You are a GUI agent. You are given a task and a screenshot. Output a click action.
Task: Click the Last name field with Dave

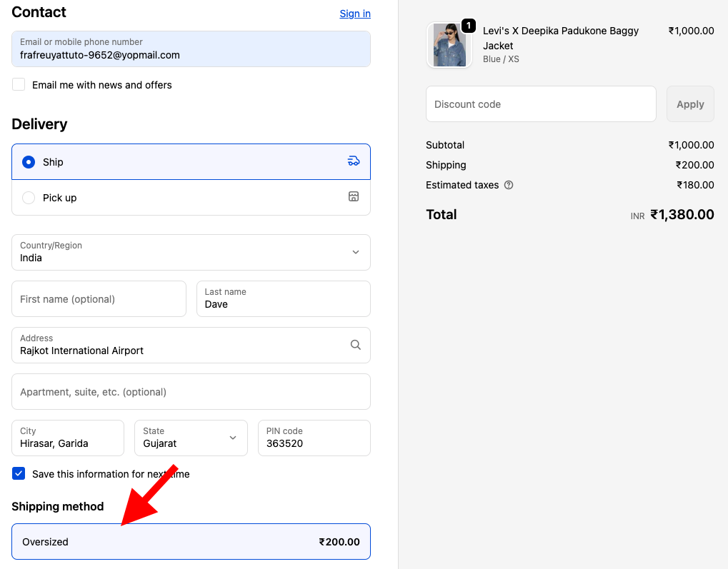[283, 299]
